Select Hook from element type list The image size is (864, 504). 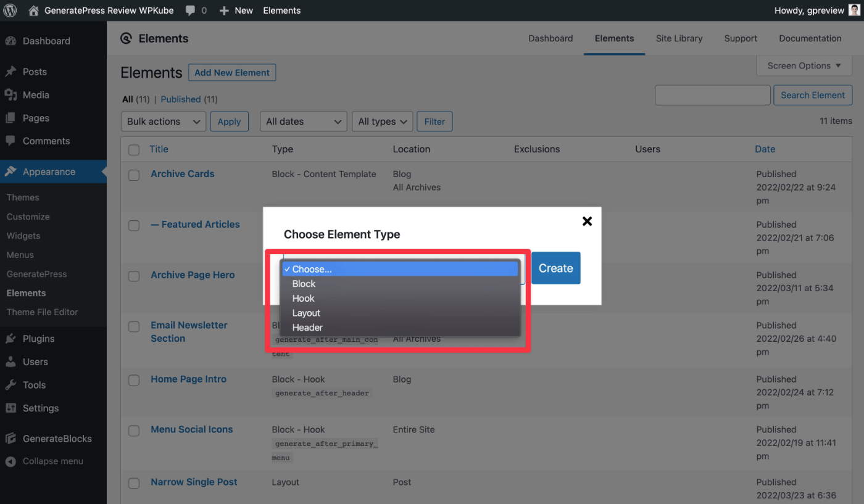pos(399,298)
